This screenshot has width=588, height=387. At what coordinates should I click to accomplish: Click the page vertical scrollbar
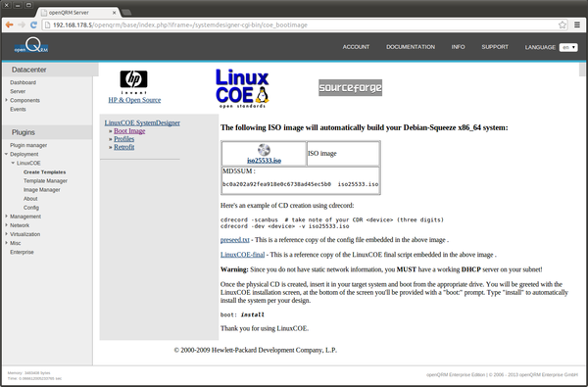pos(582,214)
